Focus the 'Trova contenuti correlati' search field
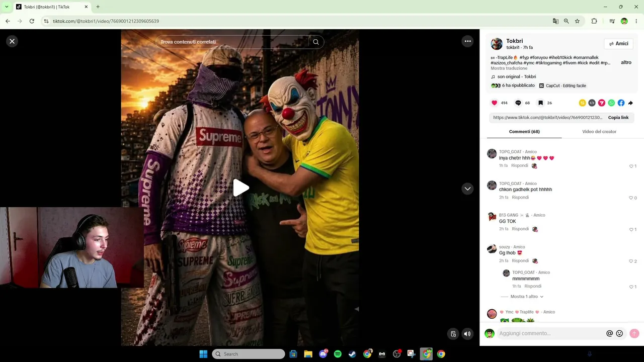The height and width of the screenshot is (362, 644). coord(232,42)
